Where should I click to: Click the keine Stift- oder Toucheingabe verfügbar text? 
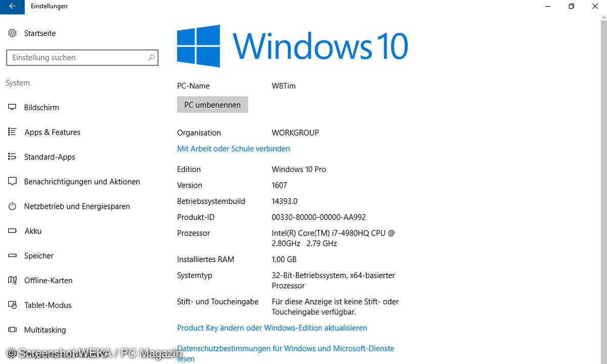click(x=335, y=307)
